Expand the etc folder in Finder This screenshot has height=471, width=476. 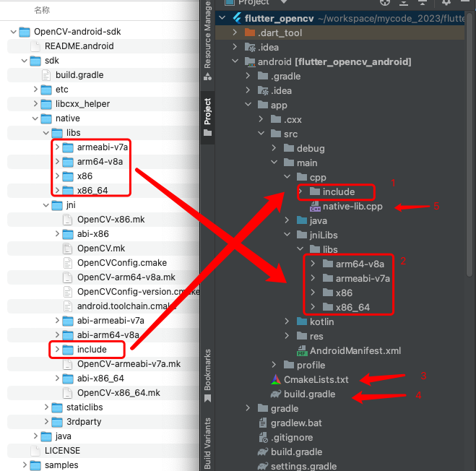click(x=35, y=89)
